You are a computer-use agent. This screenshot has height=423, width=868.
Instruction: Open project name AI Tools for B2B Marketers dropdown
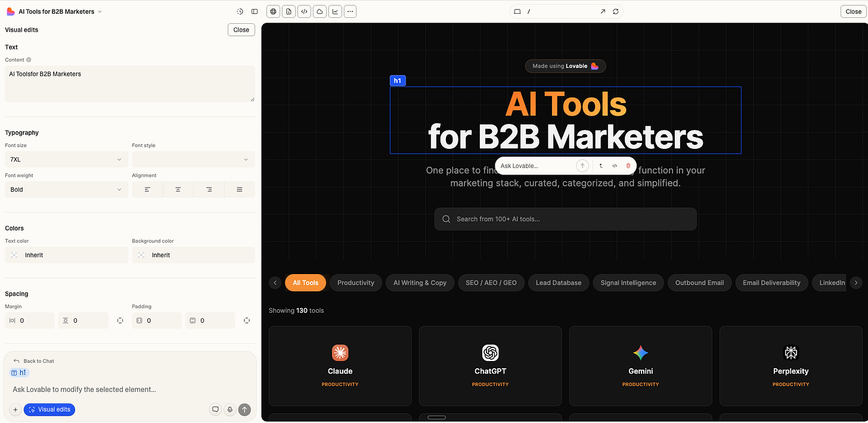click(x=60, y=11)
